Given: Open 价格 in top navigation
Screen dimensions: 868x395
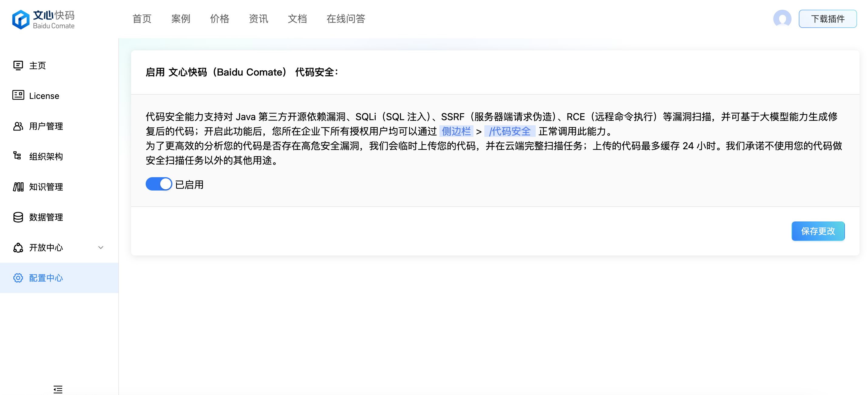Looking at the screenshot, I should click(220, 19).
